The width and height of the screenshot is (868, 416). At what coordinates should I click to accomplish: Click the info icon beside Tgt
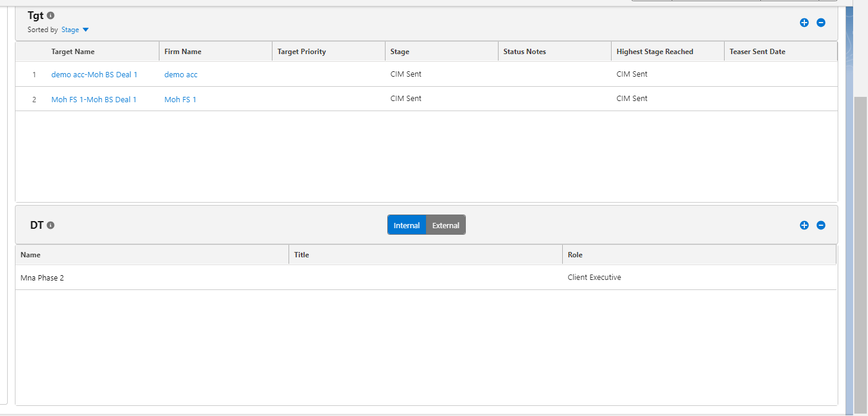[x=51, y=15]
